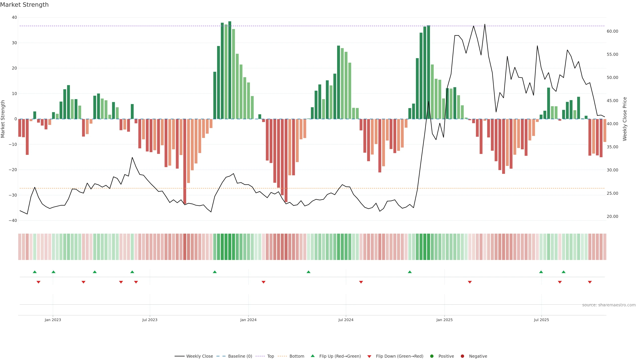Click the green Positive legend dot
Viewport: 644px width, 362px height.
pyautogui.click(x=432, y=356)
